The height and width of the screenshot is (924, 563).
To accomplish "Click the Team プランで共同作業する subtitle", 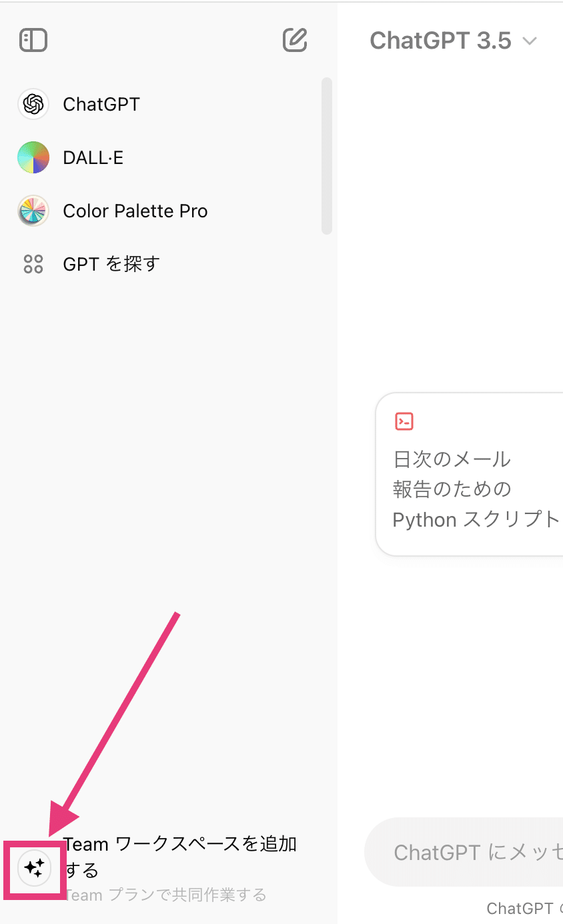I will 165,895.
